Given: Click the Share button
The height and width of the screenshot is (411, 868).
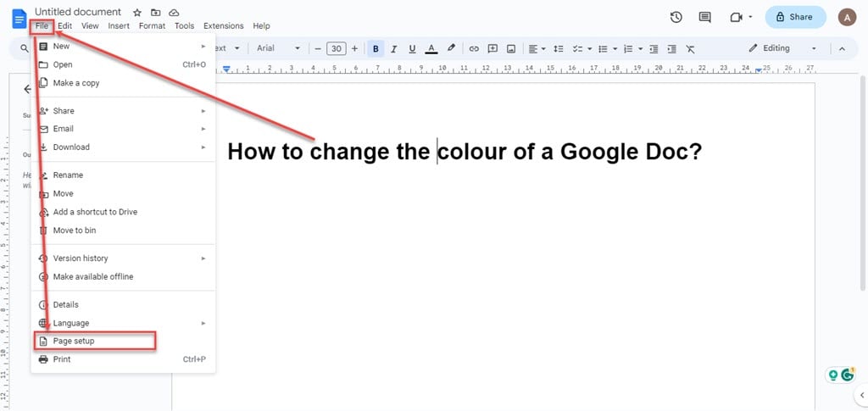Looking at the screenshot, I should pos(795,17).
